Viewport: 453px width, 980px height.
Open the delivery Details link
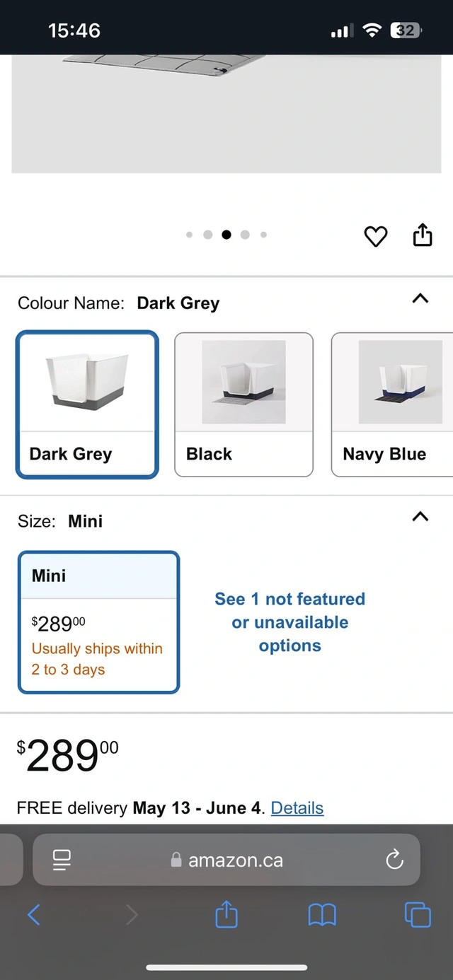click(x=297, y=807)
